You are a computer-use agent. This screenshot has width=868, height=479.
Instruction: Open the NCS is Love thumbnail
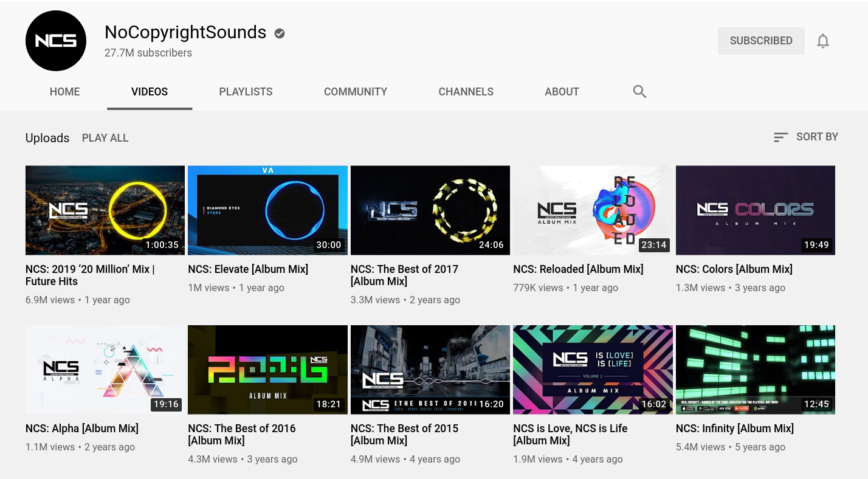click(x=593, y=370)
